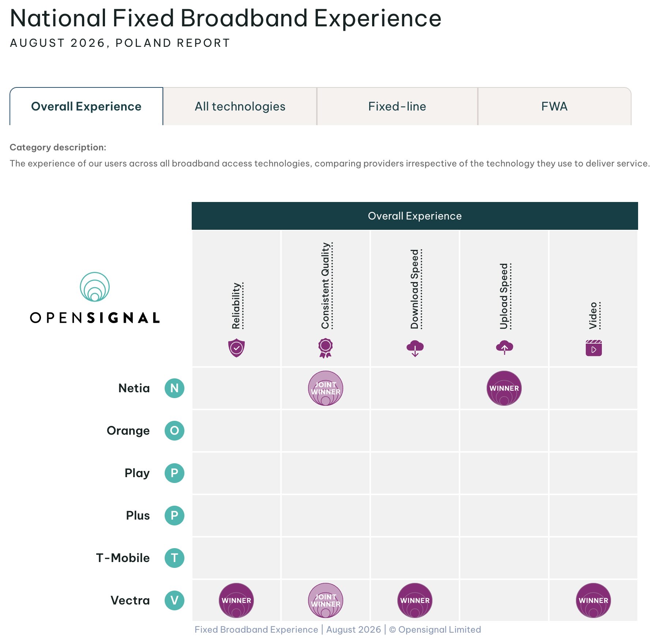Screen dimensions: 652x644
Task: Click Netia's Winner badge for Upload Speed
Action: (x=504, y=388)
